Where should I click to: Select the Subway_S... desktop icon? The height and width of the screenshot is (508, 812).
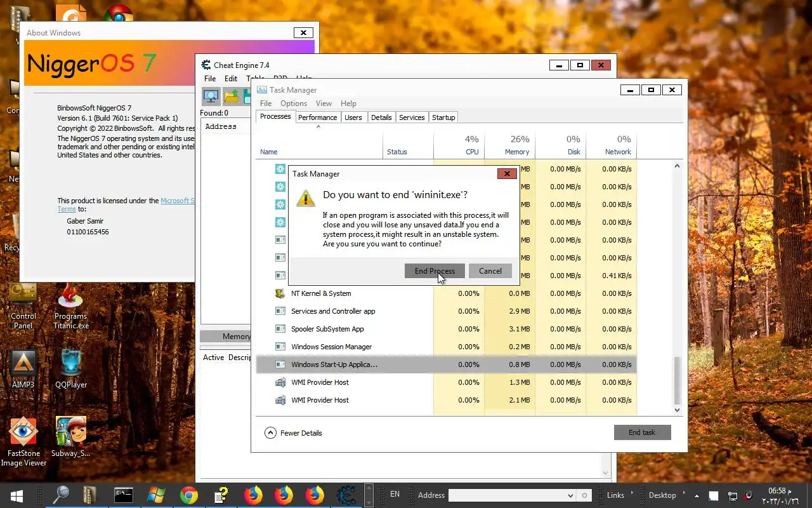[x=71, y=438]
